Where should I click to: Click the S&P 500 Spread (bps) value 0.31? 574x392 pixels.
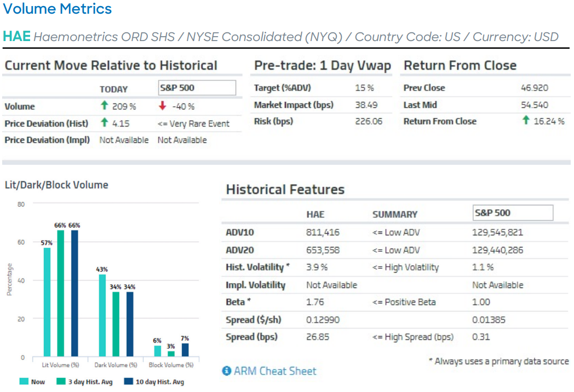tap(481, 337)
